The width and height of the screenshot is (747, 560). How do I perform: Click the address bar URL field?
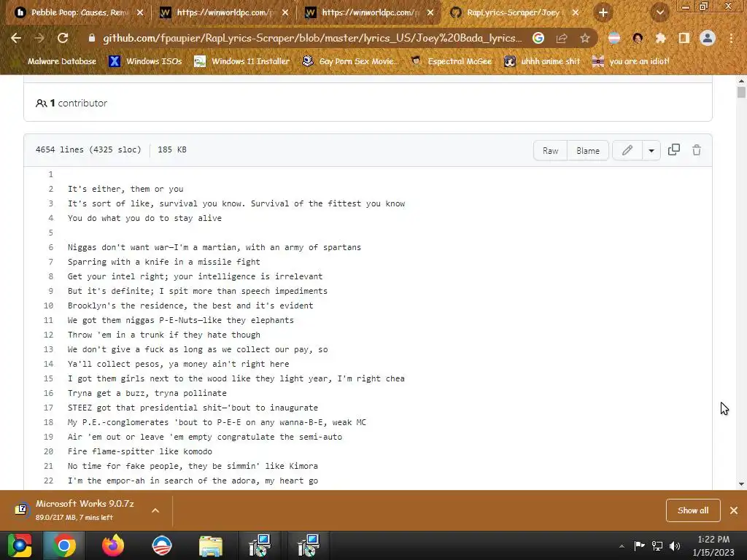pyautogui.click(x=312, y=38)
